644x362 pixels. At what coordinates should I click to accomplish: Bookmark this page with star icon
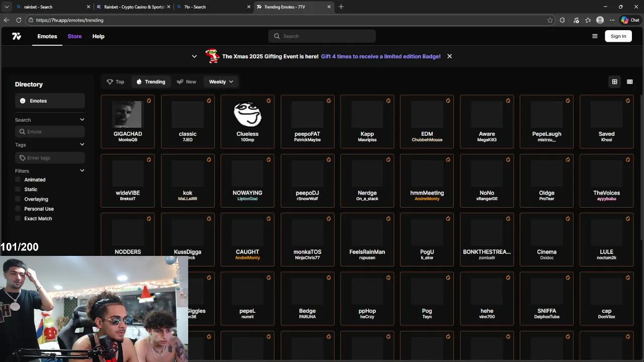click(550, 20)
